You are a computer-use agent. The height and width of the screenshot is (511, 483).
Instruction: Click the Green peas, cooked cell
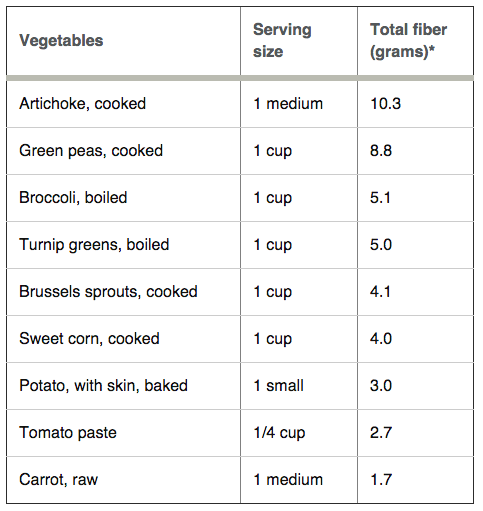[x=91, y=151]
